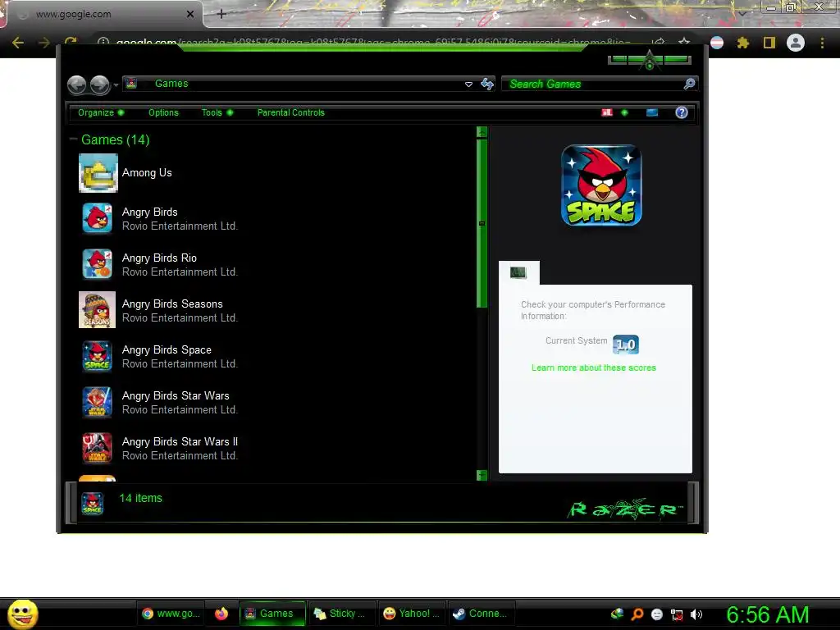Click the large Angry Birds Space thumbnail
The height and width of the screenshot is (630, 840).
[601, 185]
